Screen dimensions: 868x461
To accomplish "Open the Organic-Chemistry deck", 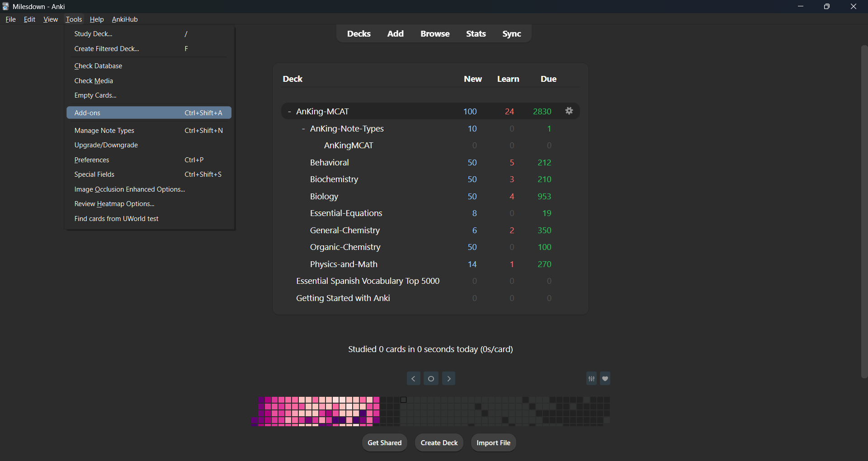I will pyautogui.click(x=345, y=247).
